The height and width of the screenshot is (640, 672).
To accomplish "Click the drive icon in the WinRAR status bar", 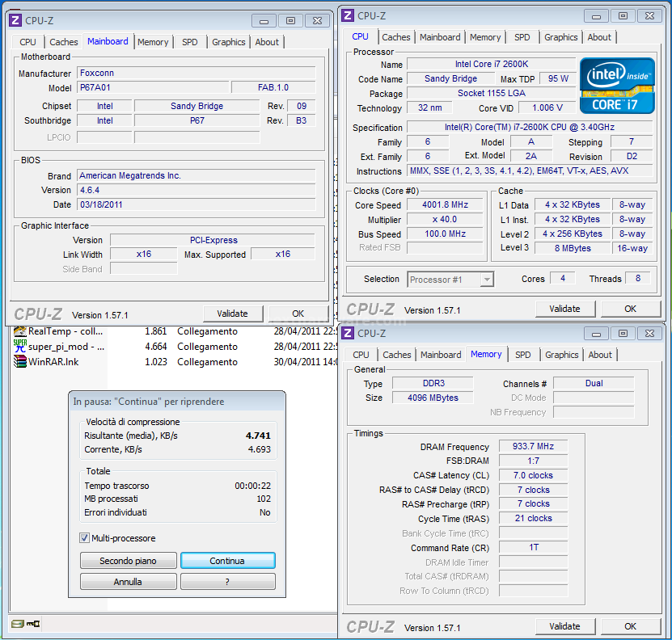I will pyautogui.click(x=18, y=624).
